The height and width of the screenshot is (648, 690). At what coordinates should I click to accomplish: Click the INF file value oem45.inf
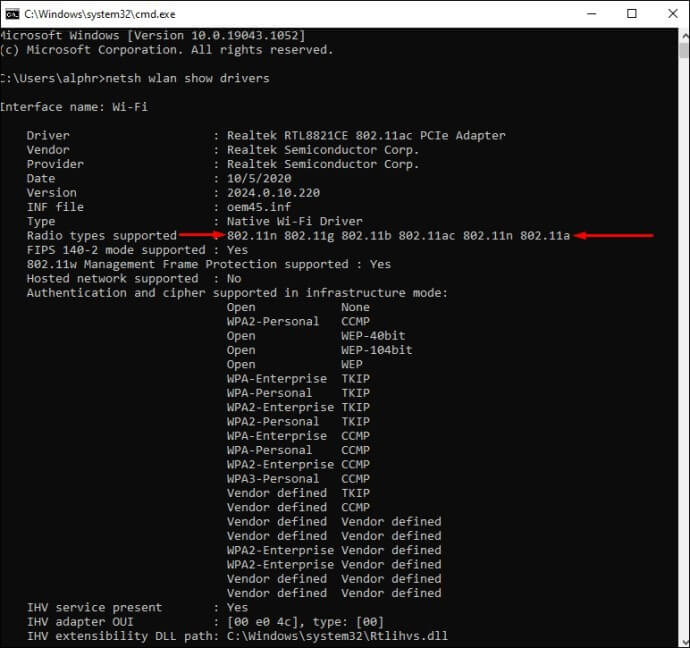[259, 207]
